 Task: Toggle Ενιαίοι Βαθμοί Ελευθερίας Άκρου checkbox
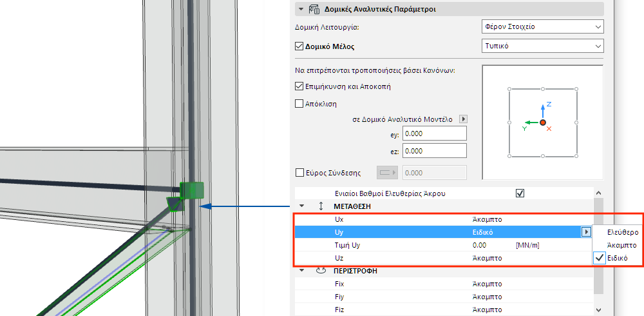520,193
